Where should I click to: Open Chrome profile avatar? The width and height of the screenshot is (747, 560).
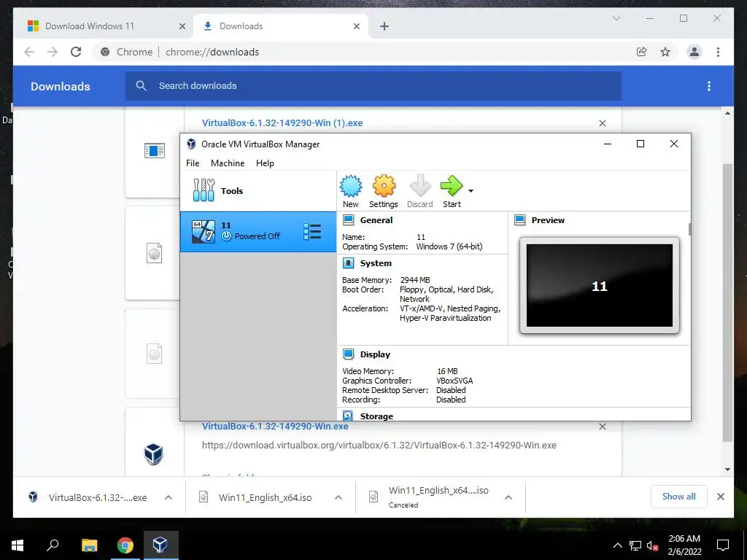click(694, 52)
